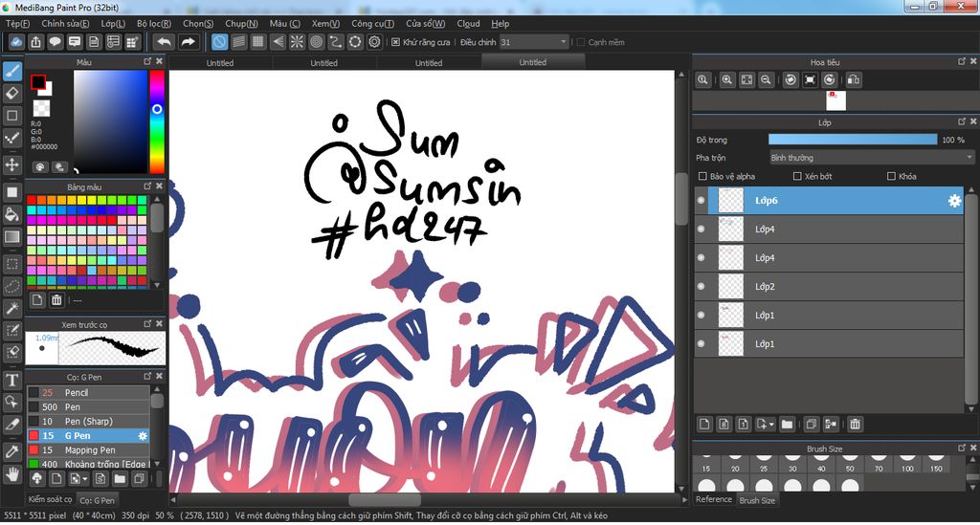Open the Tệp(F) menu
Image resolution: width=980 pixels, height=525 pixels.
(x=17, y=24)
